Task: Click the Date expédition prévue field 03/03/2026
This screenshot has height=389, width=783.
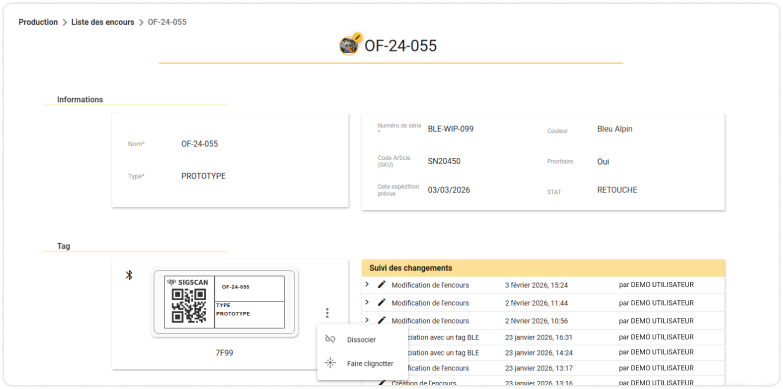Action: (449, 190)
